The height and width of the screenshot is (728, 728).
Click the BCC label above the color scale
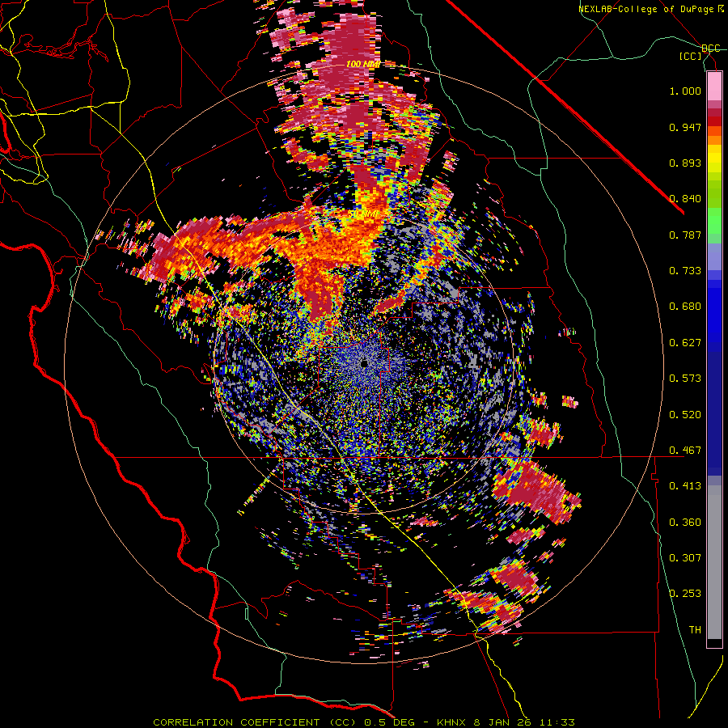pyautogui.click(x=711, y=49)
